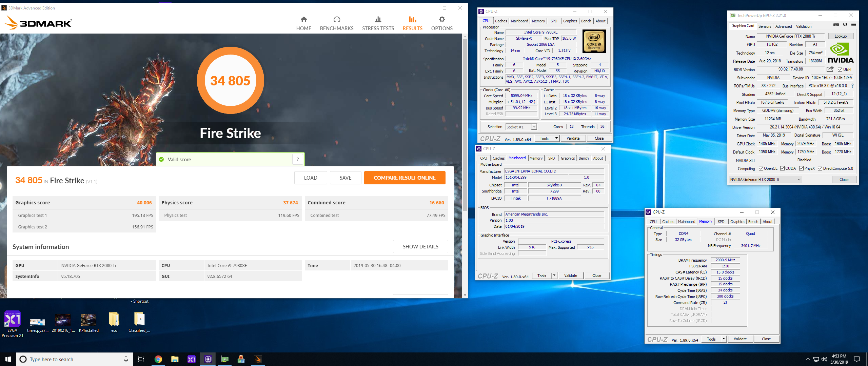Open Tools dropdown arrow in the CPU-Z Mainboard window
The width and height of the screenshot is (868, 366).
(554, 276)
